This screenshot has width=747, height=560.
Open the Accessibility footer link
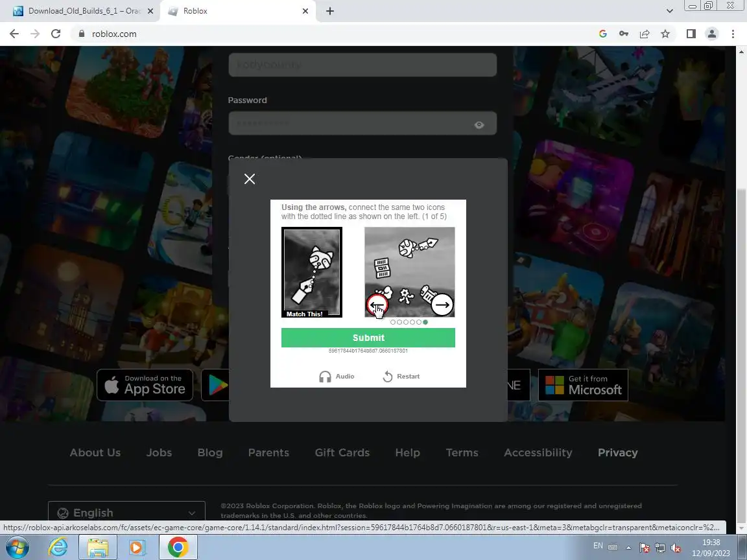(538, 452)
